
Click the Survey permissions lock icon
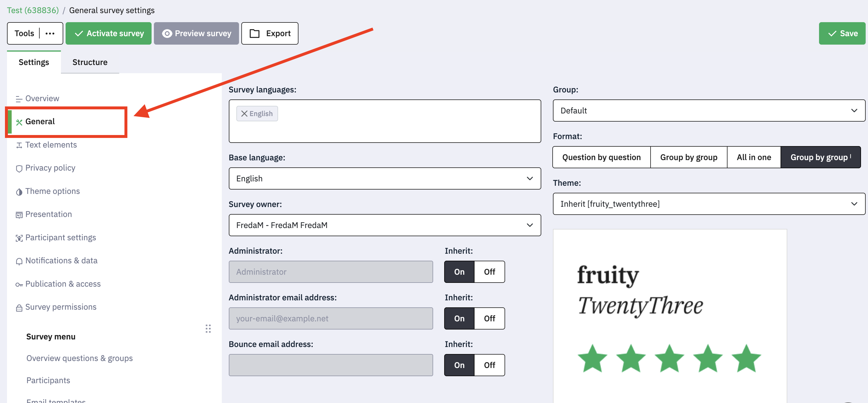pyautogui.click(x=19, y=308)
